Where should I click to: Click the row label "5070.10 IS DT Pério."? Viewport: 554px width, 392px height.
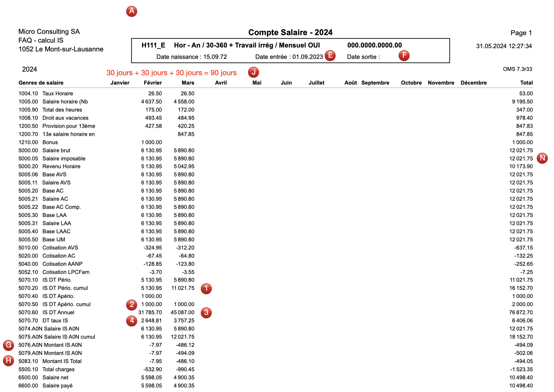tap(45, 280)
